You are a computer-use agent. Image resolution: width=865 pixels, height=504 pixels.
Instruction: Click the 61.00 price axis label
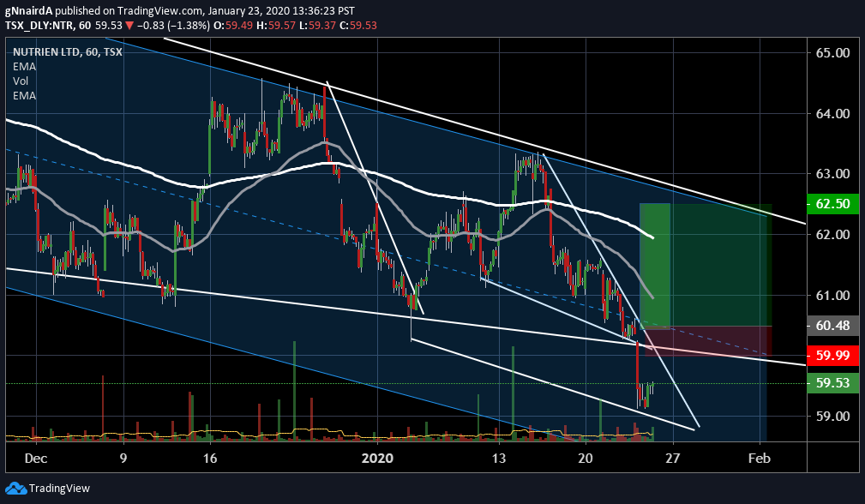tap(832, 295)
